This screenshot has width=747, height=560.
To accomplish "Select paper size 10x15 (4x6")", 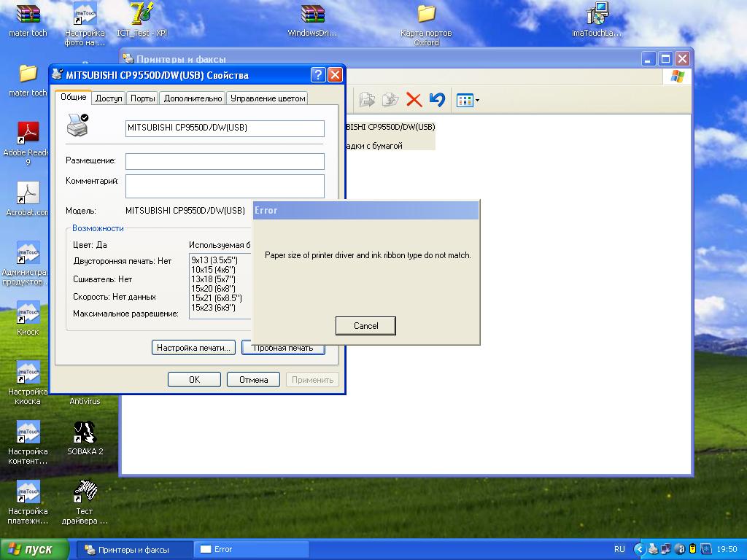I will click(214, 270).
